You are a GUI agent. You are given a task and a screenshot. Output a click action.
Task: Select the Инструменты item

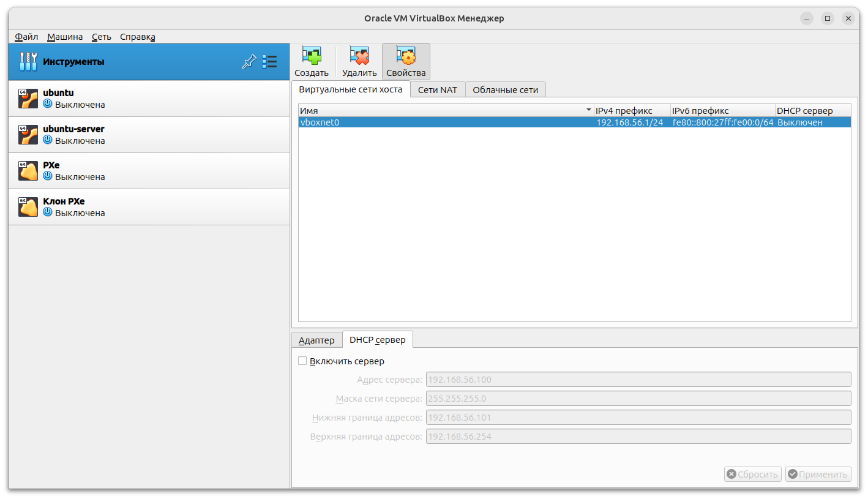coord(149,62)
